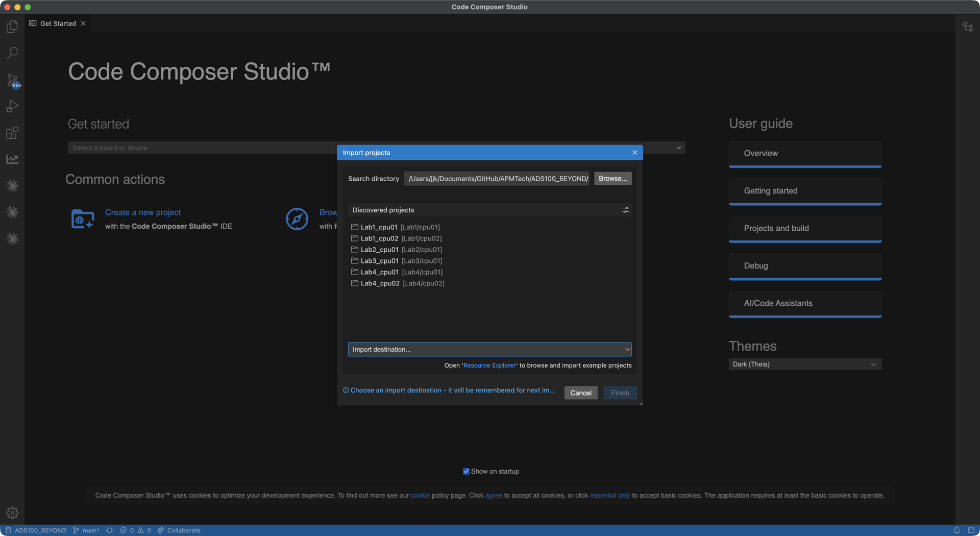Click the sync changes icon in status bar
980x536 pixels.
click(x=110, y=530)
